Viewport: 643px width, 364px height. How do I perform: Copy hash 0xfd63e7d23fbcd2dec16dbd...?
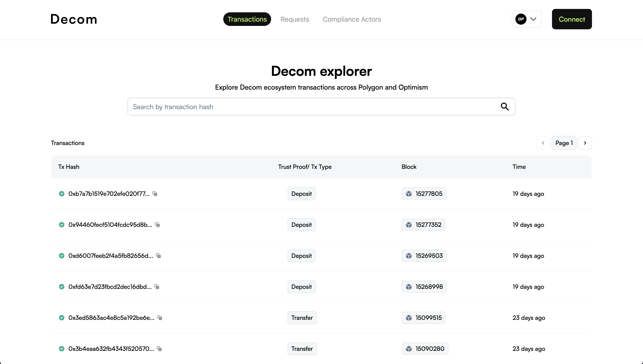pos(157,287)
